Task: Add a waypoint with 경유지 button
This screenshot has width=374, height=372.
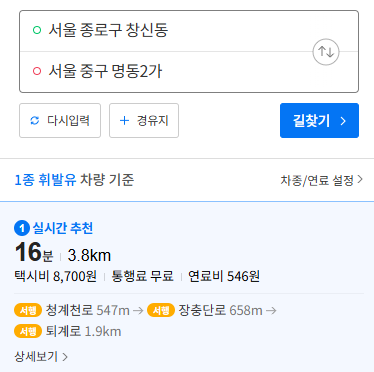Action: (144, 120)
